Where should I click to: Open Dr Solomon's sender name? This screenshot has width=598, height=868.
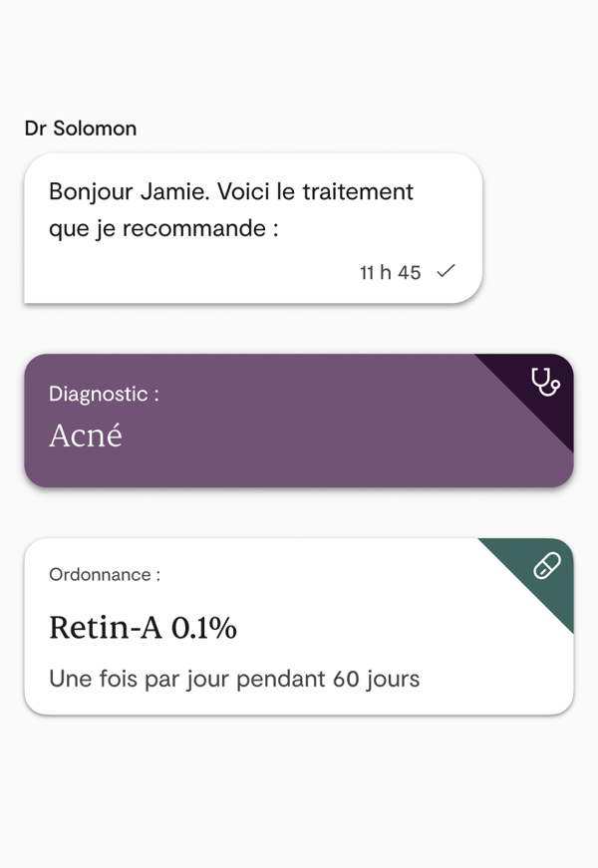[x=81, y=129]
